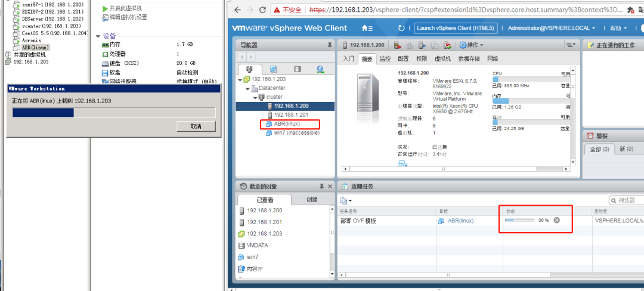Click first host action icon after 192.168.1.200 title
Image resolution: width=644 pixels, height=291 pixels.
point(397,45)
